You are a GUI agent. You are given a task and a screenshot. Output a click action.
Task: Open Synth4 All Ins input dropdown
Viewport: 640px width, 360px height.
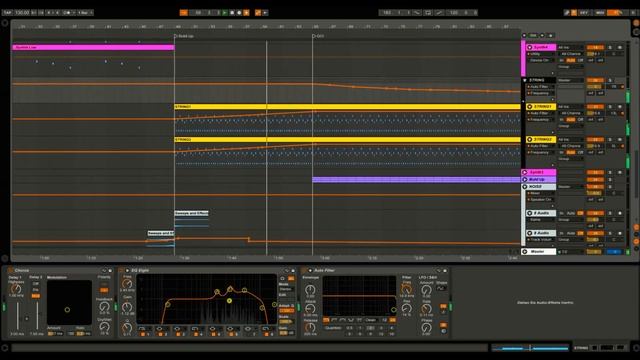pos(571,47)
